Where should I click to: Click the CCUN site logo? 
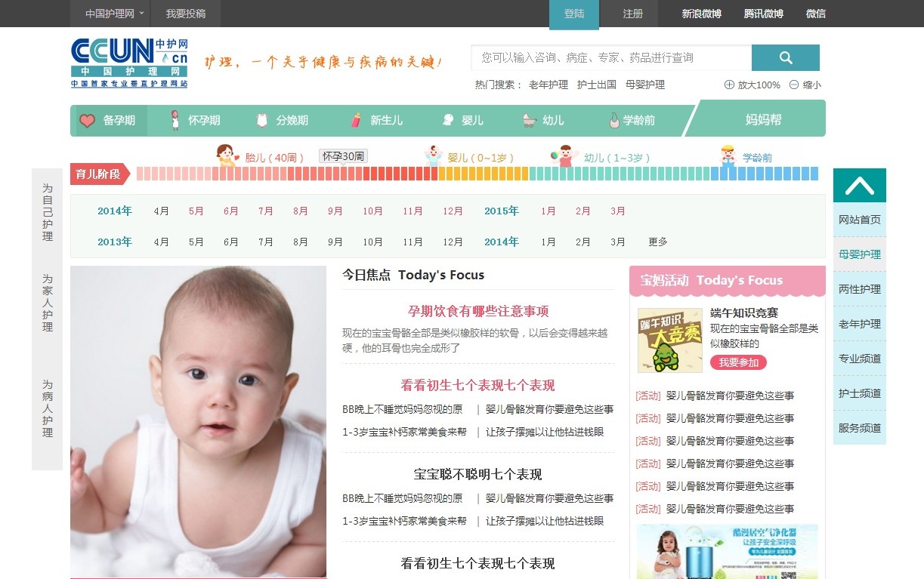pos(129,63)
